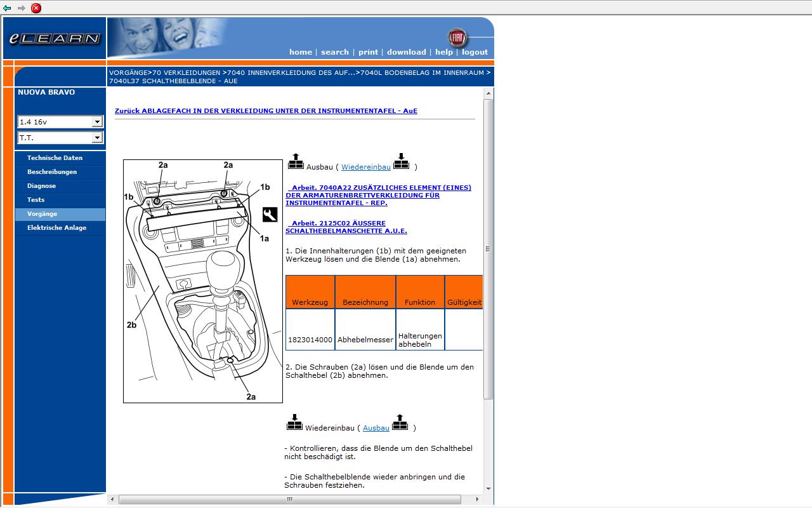Open the 1.4 16v engine dropdown
812x508 pixels.
pyautogui.click(x=97, y=122)
